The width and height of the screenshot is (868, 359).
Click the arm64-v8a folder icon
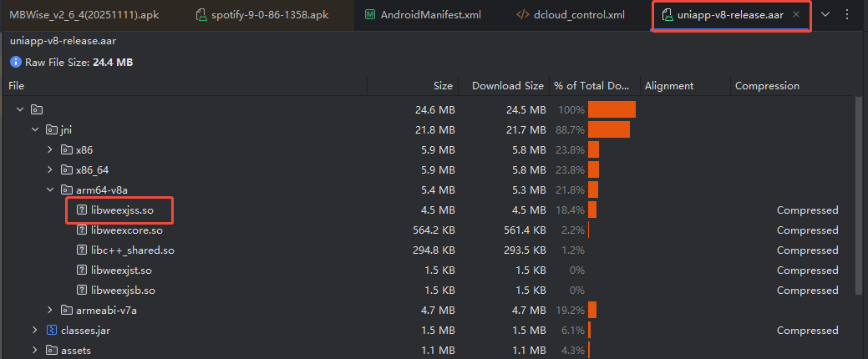pos(67,190)
